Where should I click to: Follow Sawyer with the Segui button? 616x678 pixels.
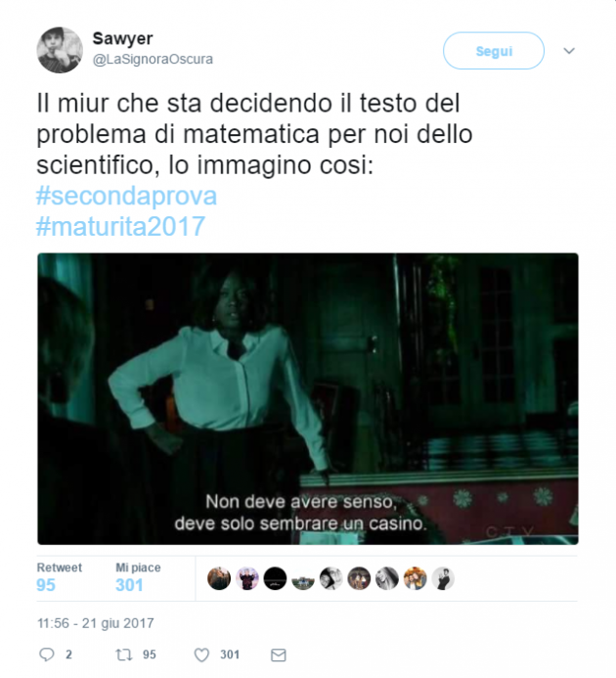pos(494,51)
